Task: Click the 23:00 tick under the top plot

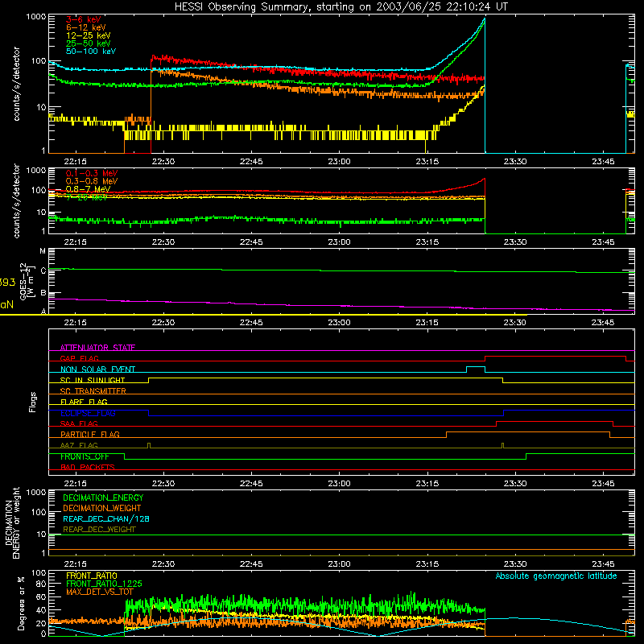Action: [339, 162]
